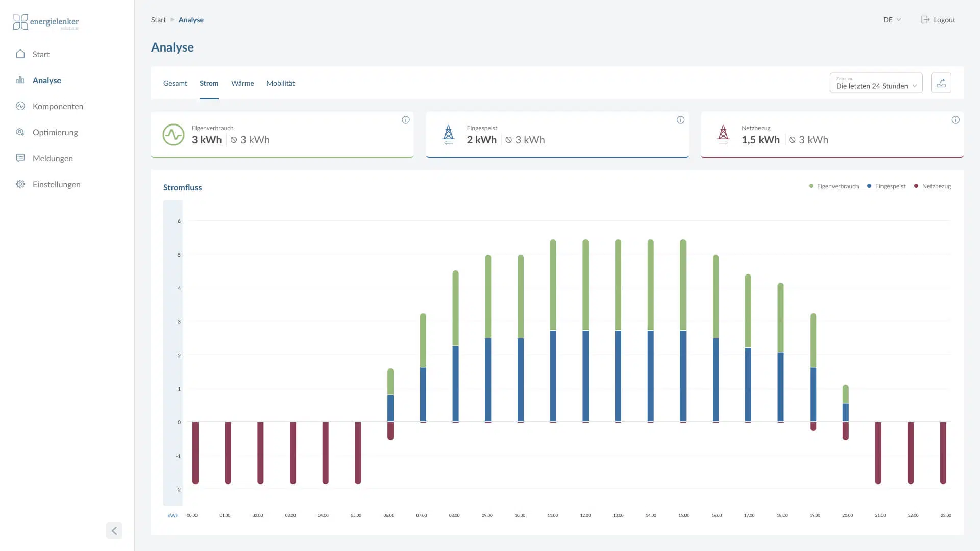This screenshot has height=551, width=980.
Task: Open the Zeitraum period dropdown
Action: point(876,83)
